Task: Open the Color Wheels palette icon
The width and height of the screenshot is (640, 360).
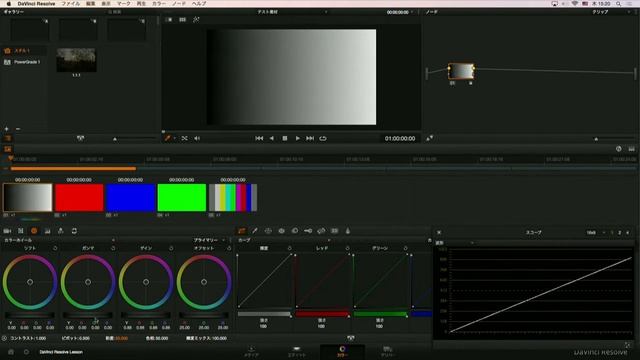Action: (x=34, y=231)
